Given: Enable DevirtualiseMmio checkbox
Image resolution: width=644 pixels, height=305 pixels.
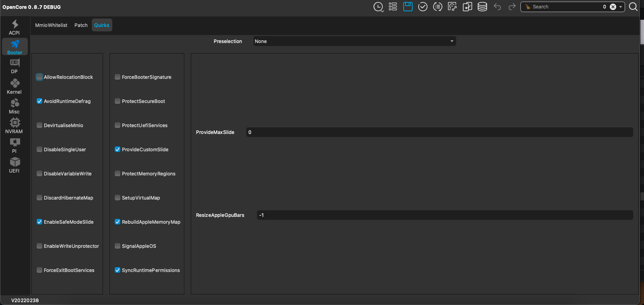Looking at the screenshot, I should pyautogui.click(x=39, y=125).
